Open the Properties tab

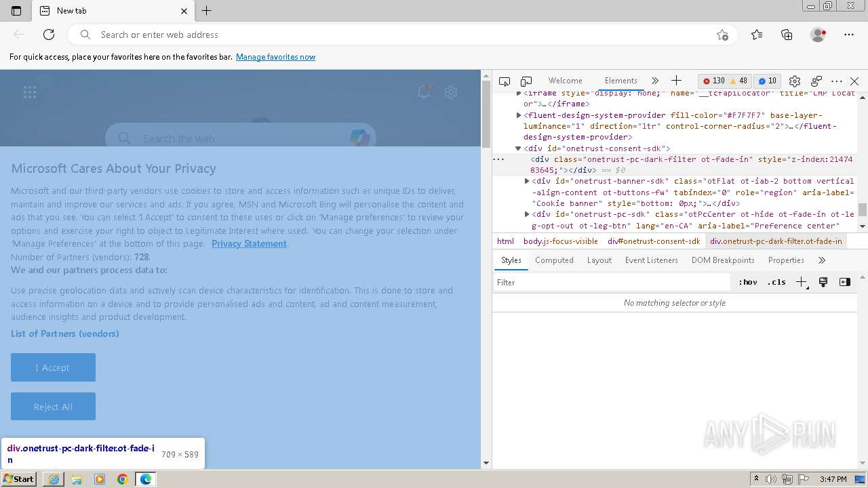click(786, 260)
